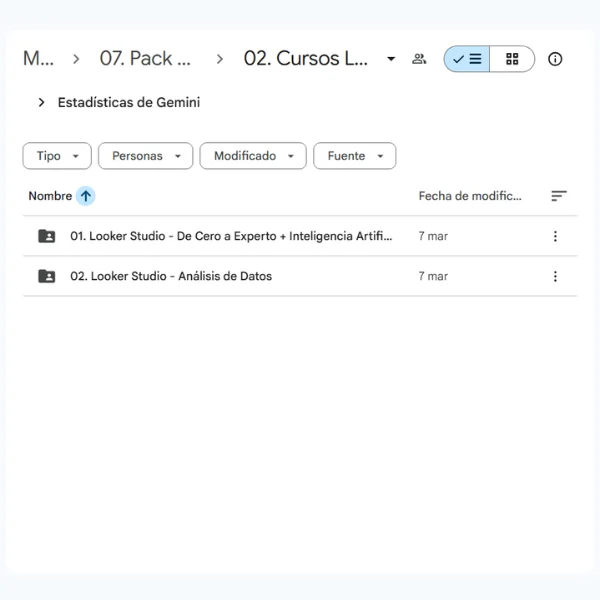Open folder 01. Looker Studio - De Cero a Experto
600x600 pixels.
[x=231, y=236]
